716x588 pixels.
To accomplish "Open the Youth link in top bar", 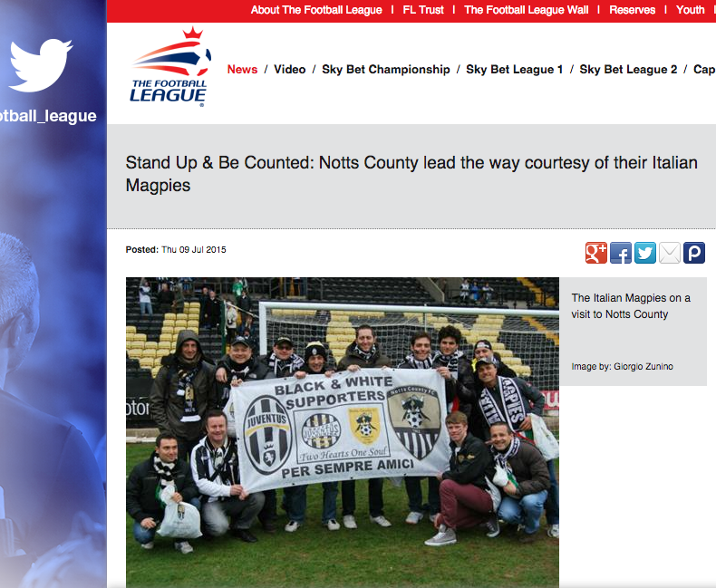I will click(690, 10).
